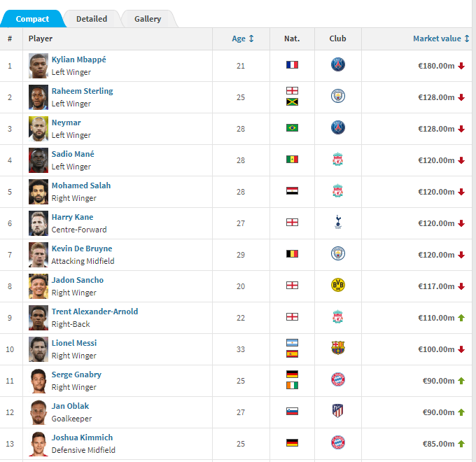The height and width of the screenshot is (462, 476).
Task: Click the FC Barcelona crest beside Lionel Messi
Action: point(338,348)
